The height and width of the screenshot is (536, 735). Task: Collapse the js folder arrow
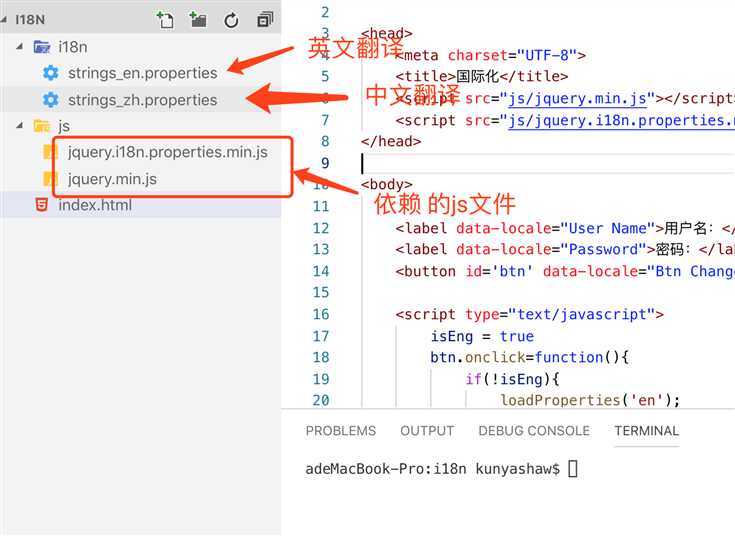point(20,125)
